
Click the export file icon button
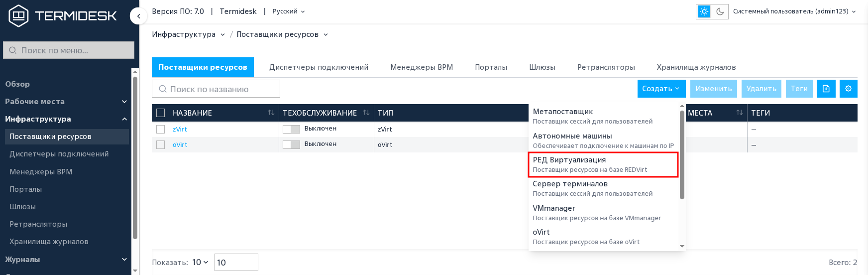[826, 89]
